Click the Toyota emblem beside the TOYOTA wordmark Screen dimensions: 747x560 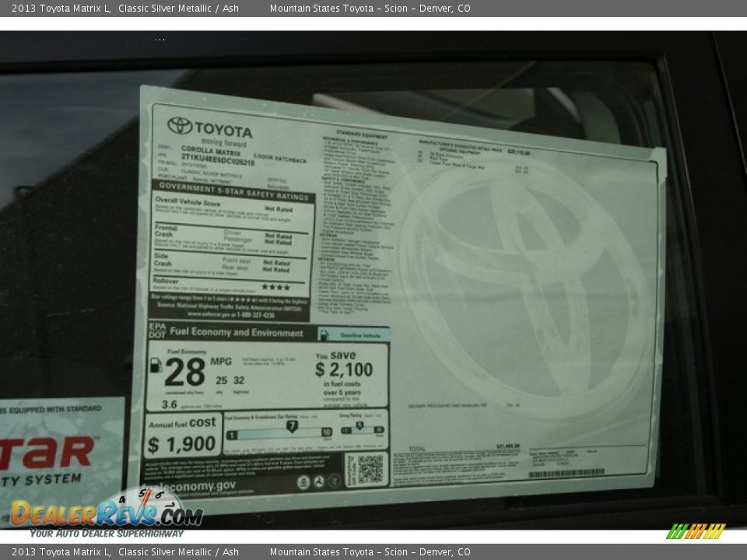coord(180,126)
